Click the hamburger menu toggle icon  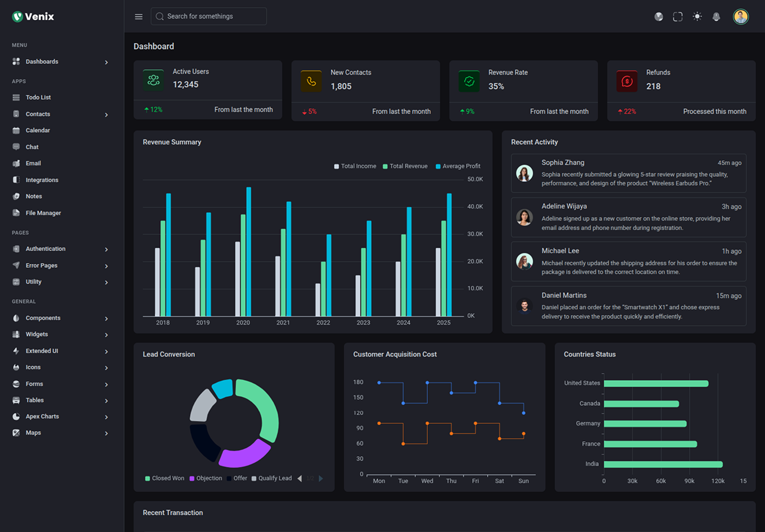click(139, 17)
